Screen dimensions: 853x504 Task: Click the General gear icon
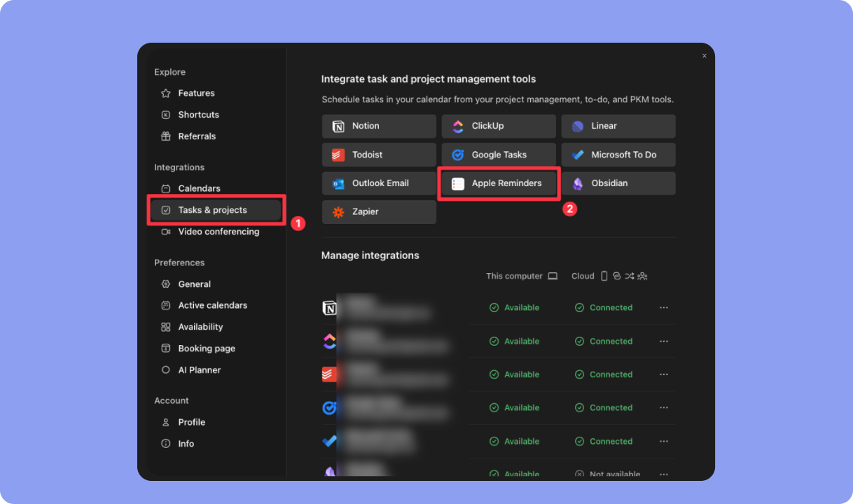(166, 284)
